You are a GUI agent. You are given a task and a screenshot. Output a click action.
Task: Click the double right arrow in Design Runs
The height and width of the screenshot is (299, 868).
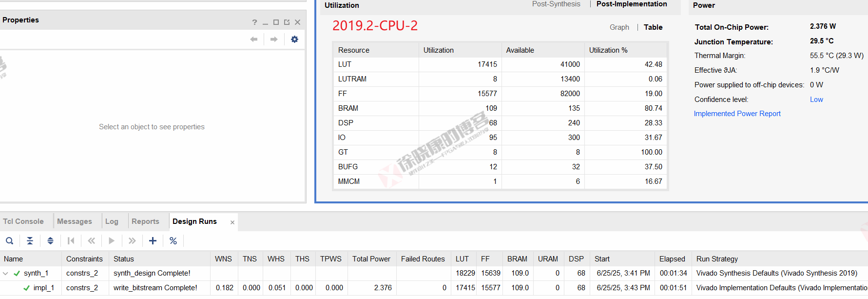click(x=132, y=241)
